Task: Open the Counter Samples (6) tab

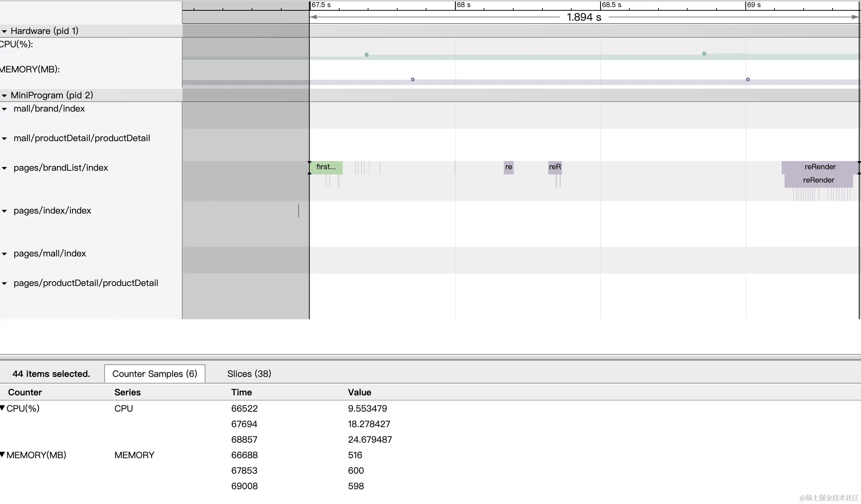Action: coord(154,374)
